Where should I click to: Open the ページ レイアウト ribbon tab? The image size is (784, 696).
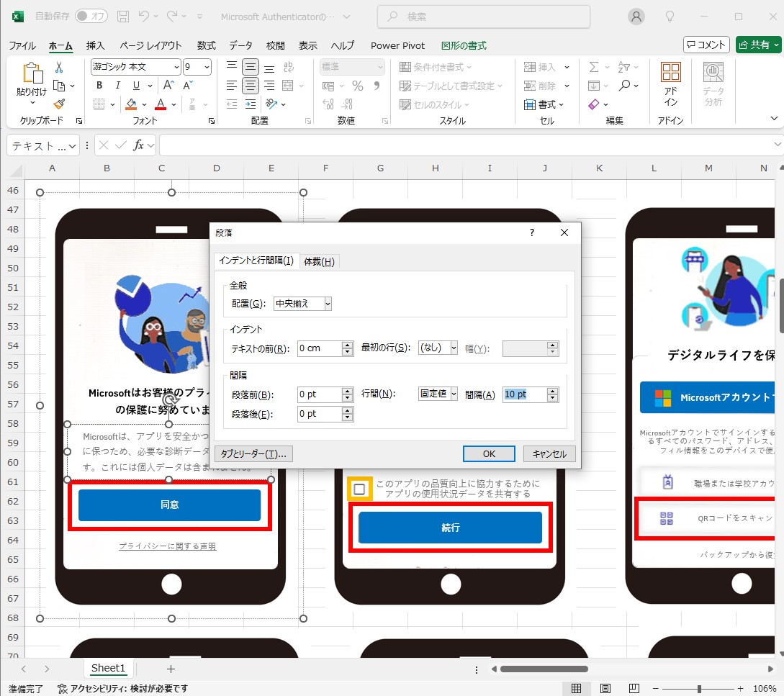(x=150, y=45)
